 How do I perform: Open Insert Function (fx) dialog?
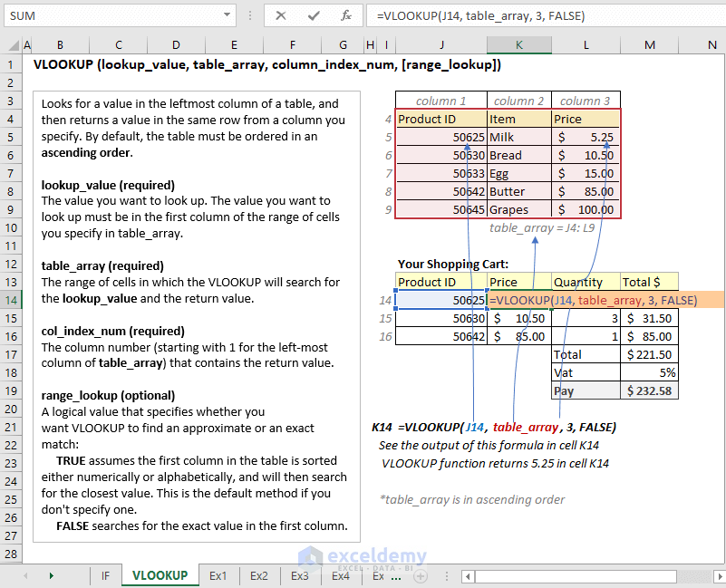pyautogui.click(x=346, y=15)
